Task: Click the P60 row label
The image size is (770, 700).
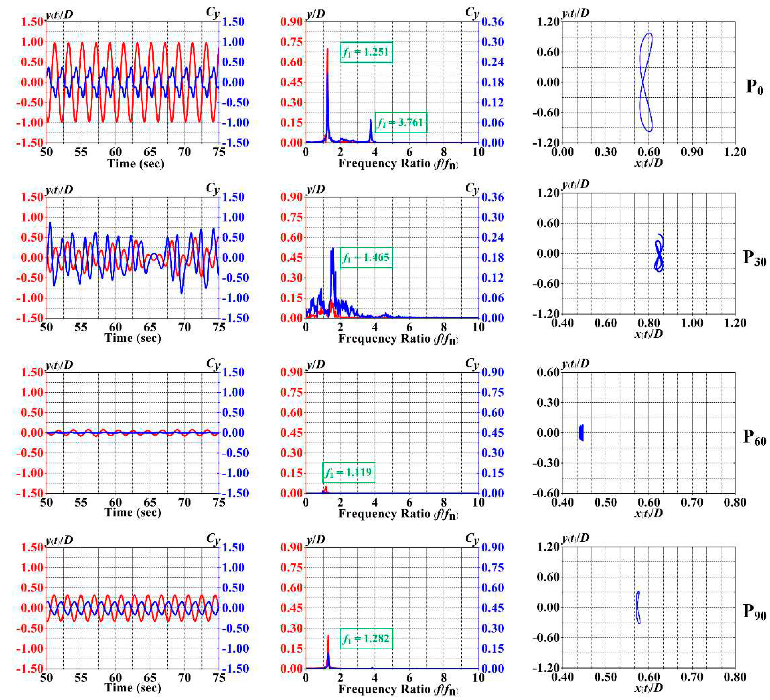Action: 754,438
